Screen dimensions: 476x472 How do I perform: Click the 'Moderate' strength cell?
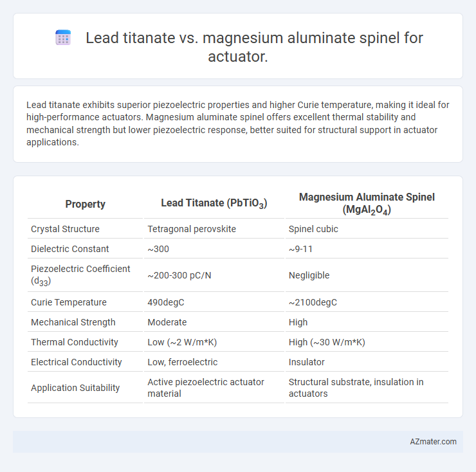[x=167, y=322]
